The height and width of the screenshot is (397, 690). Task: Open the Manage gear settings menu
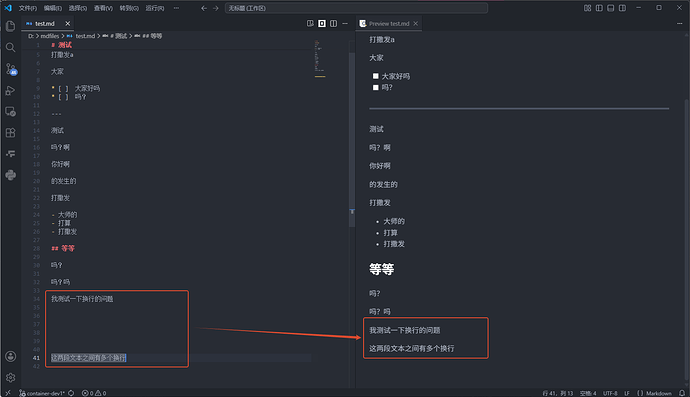11,378
